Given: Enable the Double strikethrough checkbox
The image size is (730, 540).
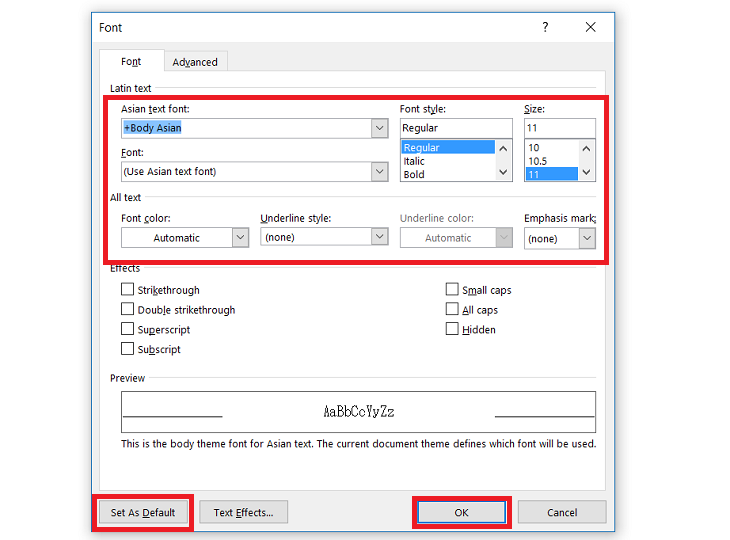Looking at the screenshot, I should coord(127,309).
